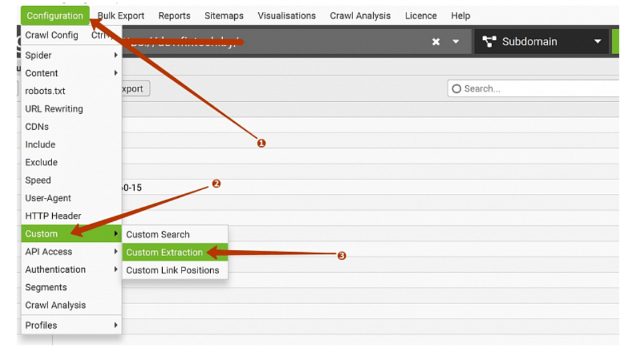Expand the Subdomain crawl mode dropdown

click(597, 41)
